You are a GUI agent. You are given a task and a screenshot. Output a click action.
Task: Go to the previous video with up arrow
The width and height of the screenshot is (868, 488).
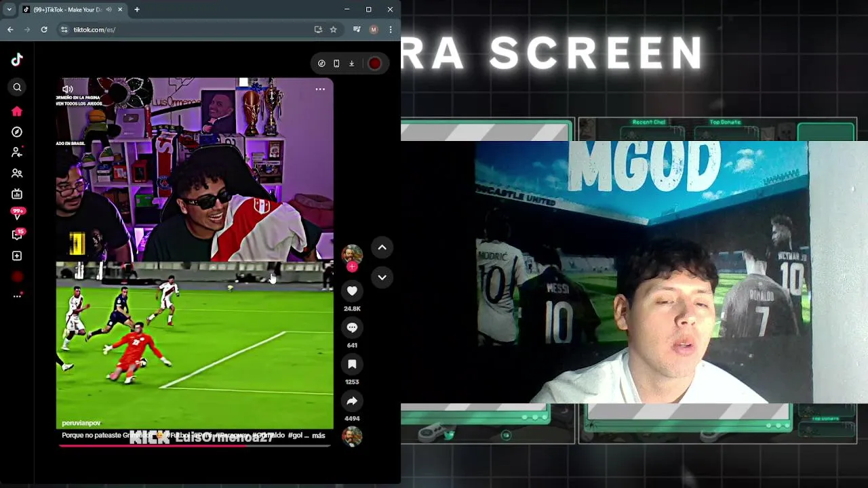point(382,247)
